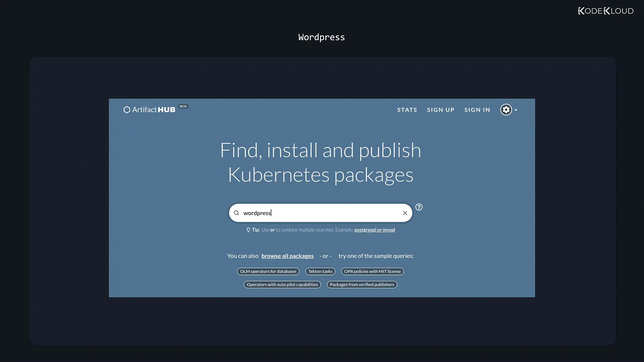Follow the 'browse all packages' link
The image size is (644, 362).
287,256
